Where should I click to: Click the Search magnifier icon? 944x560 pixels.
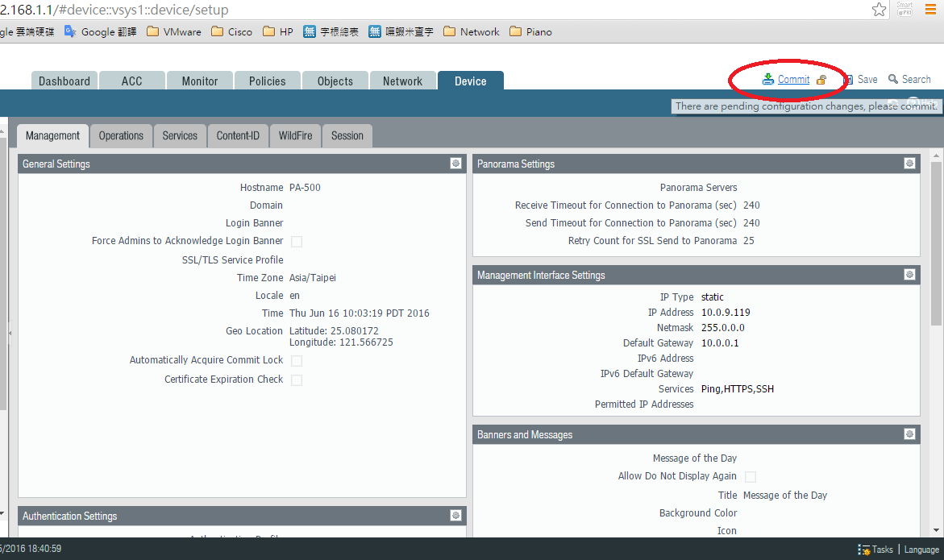[x=893, y=79]
